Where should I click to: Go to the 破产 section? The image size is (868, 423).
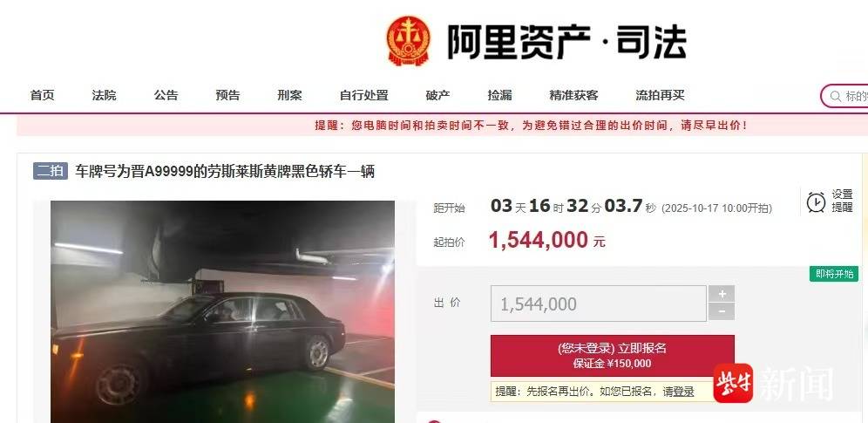437,95
